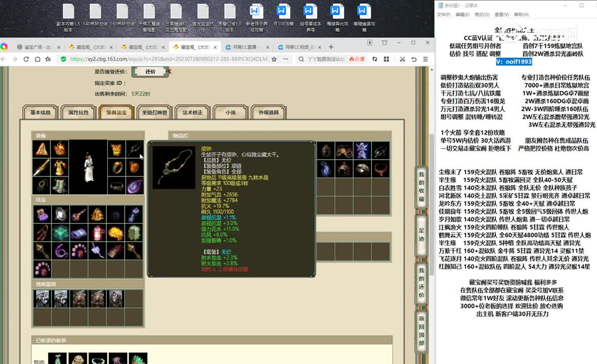Select the purple gem pendant equipment icon
Image resolution: width=597 pixels, height=364 pixels.
coord(135,186)
